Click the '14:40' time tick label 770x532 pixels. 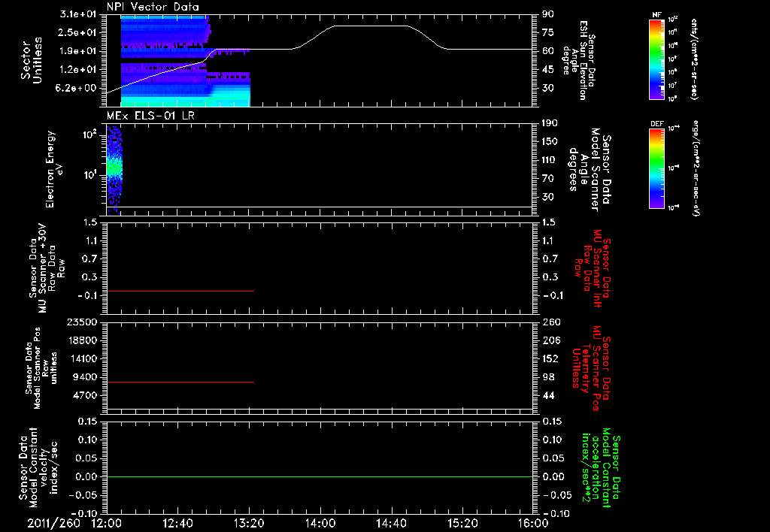pos(391,523)
